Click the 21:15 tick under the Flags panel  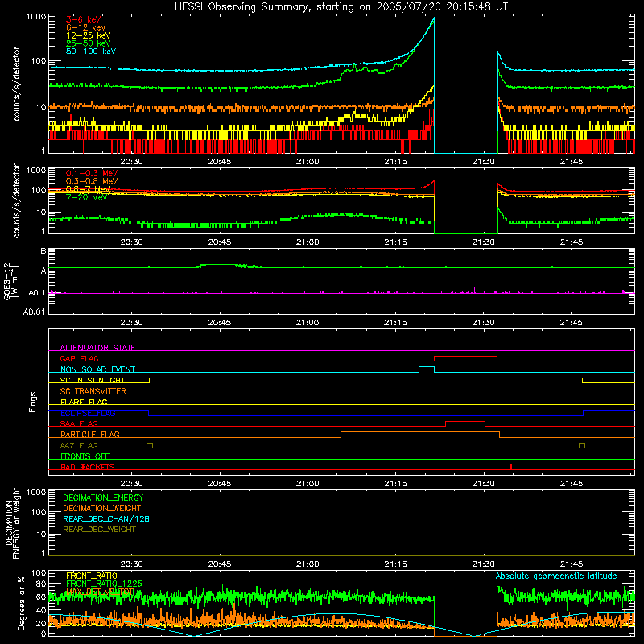(395, 484)
